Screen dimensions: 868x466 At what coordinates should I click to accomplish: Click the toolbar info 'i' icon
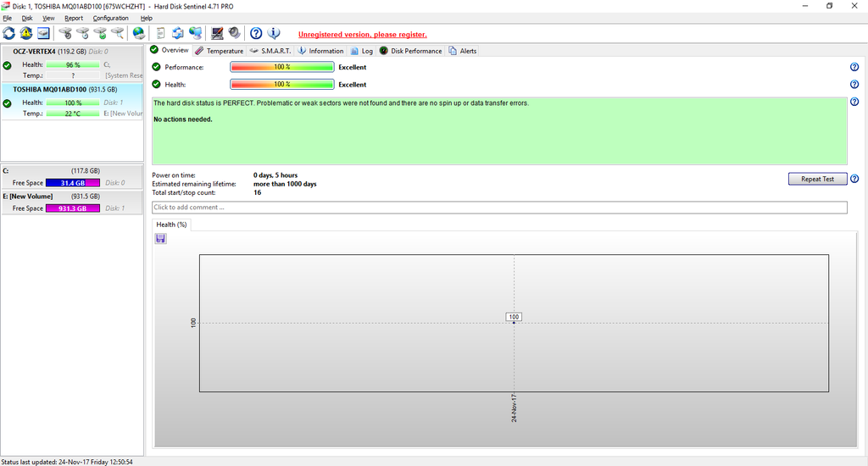(274, 34)
